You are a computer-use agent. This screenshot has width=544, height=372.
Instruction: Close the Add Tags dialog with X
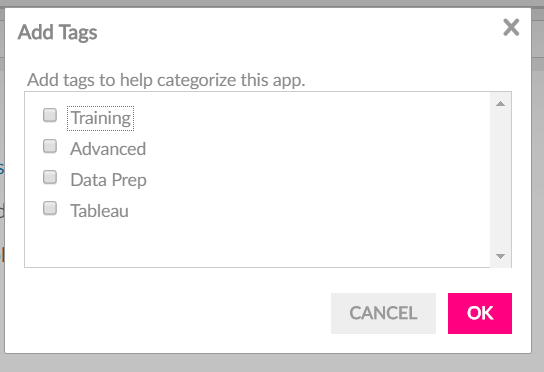pyautogui.click(x=511, y=27)
